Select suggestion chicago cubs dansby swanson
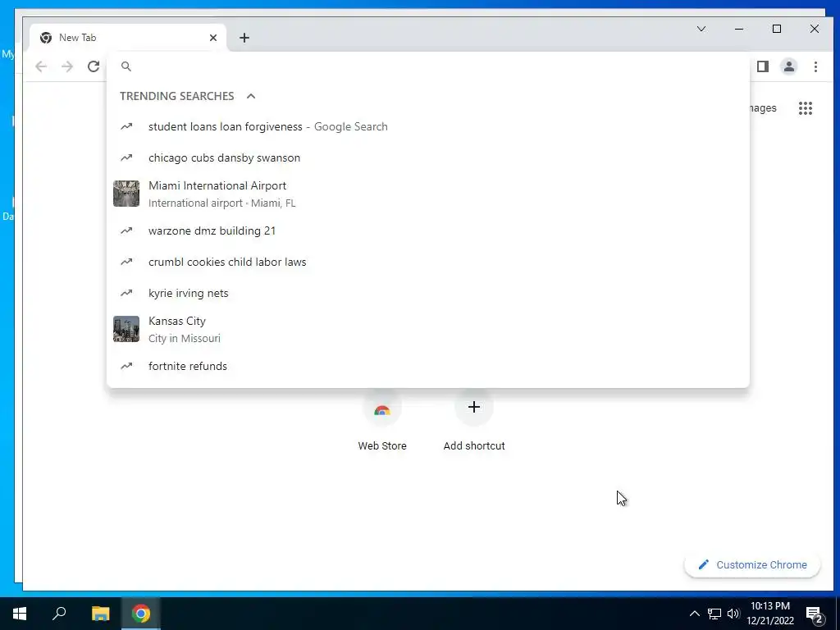The width and height of the screenshot is (840, 630). 428,157
